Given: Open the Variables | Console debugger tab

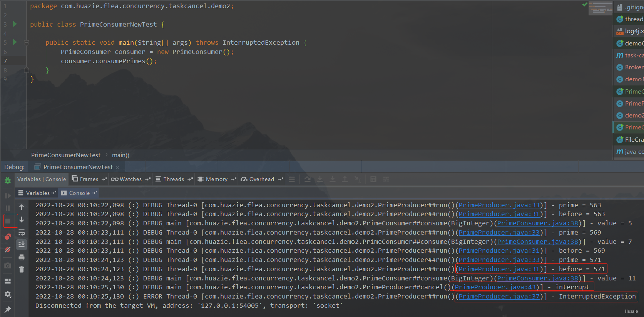Looking at the screenshot, I should pos(42,179).
